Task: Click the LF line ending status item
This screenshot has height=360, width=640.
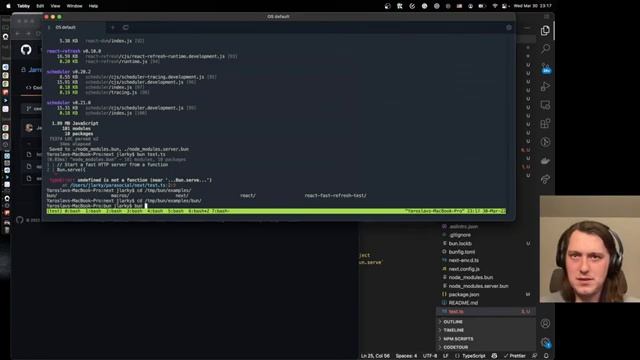Action: (446, 356)
